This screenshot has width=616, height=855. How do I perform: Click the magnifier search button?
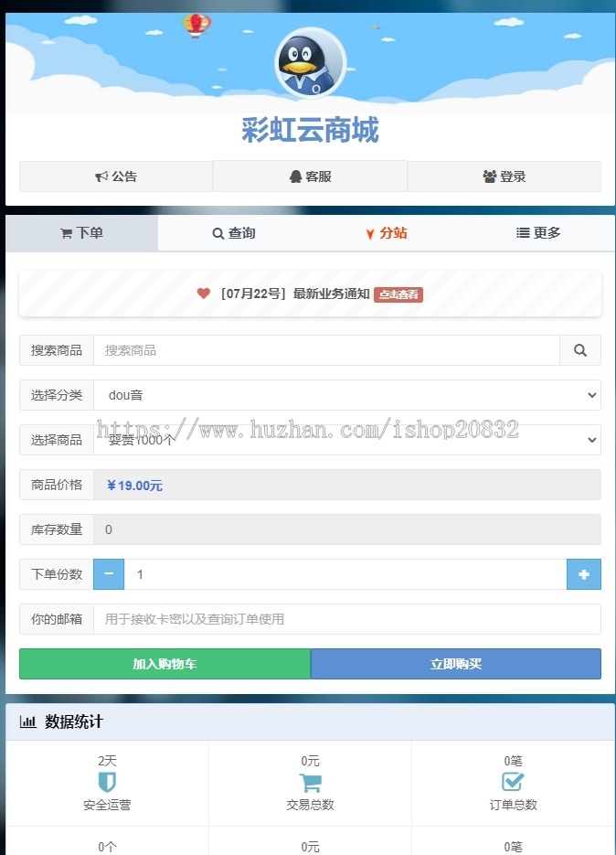click(580, 350)
